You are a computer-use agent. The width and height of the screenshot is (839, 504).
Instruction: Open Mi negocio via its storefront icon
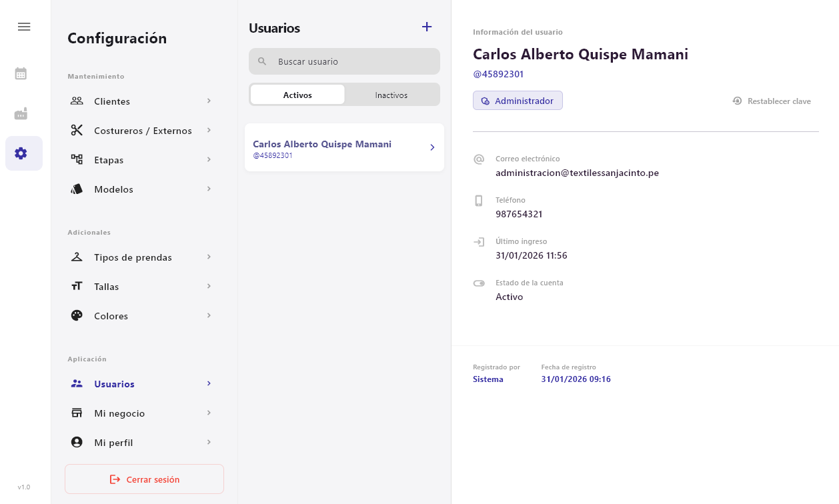(77, 413)
